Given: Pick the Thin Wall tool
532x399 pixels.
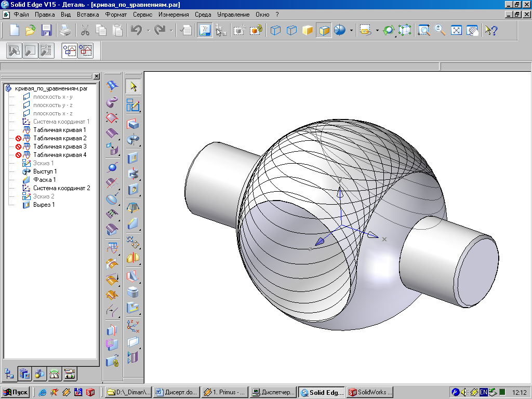Looking at the screenshot, I should (x=133, y=292).
